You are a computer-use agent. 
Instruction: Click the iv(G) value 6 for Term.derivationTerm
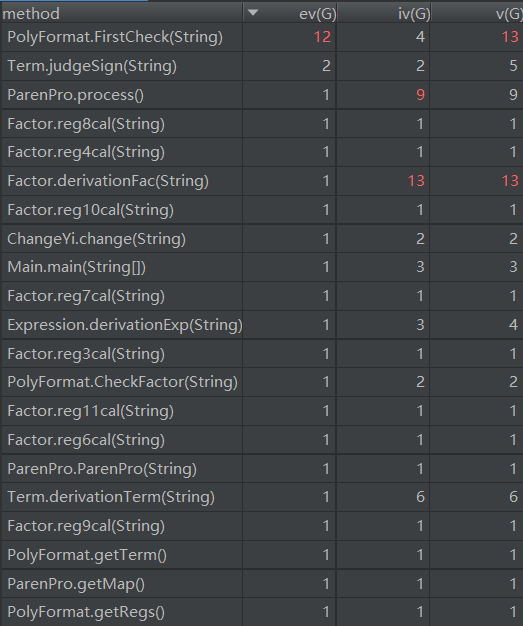[x=420, y=497]
